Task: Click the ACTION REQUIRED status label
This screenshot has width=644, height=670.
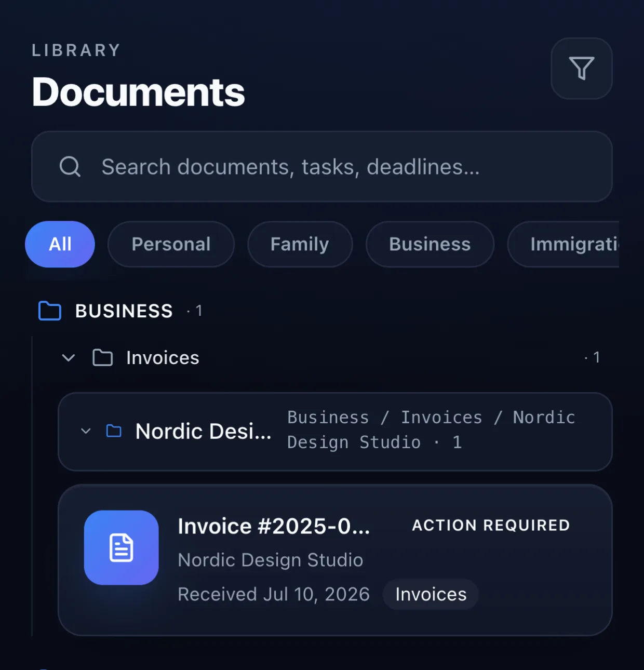Action: 491,525
